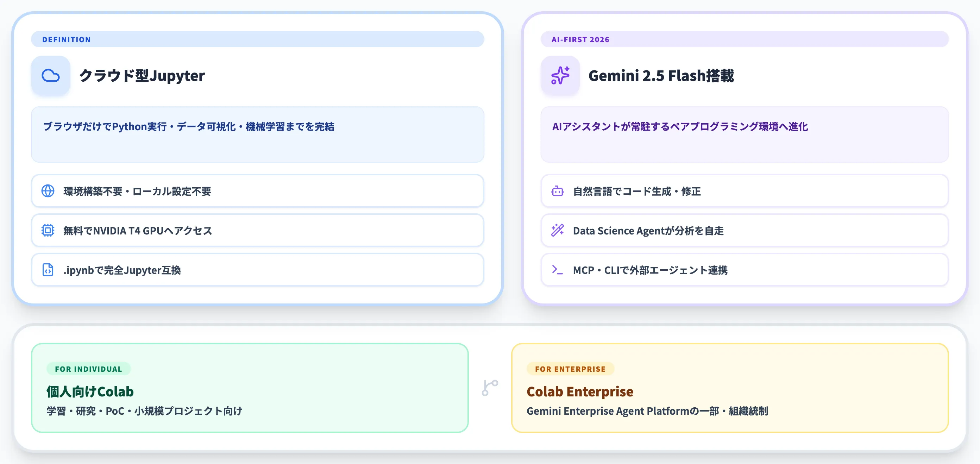
Task: Click Data Science Agentが分析を自走 text
Action: (648, 231)
